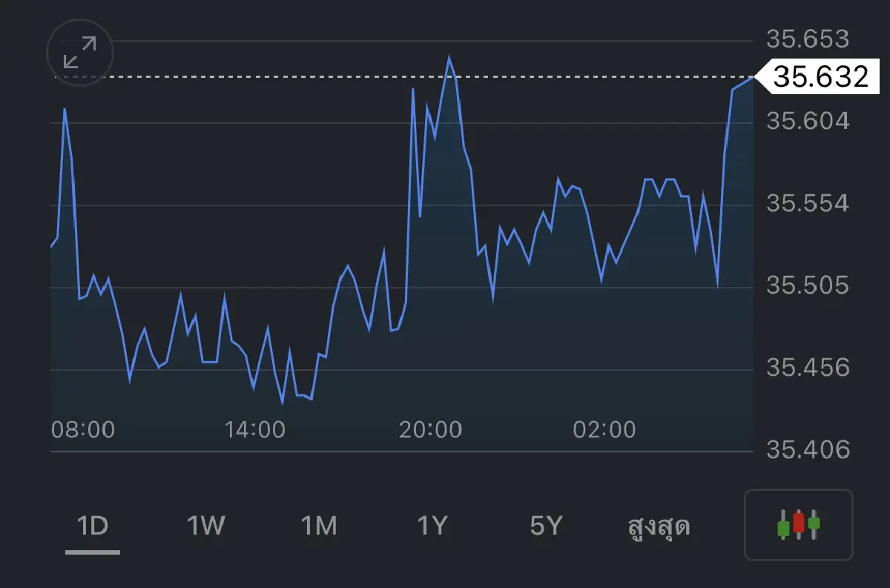Open the 5Y time range
The width and height of the screenshot is (890, 588).
pyautogui.click(x=547, y=526)
